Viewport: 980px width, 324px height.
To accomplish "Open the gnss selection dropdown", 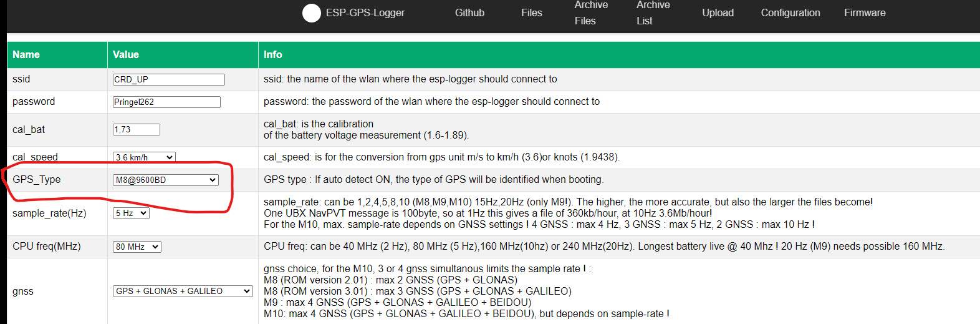I will (183, 291).
